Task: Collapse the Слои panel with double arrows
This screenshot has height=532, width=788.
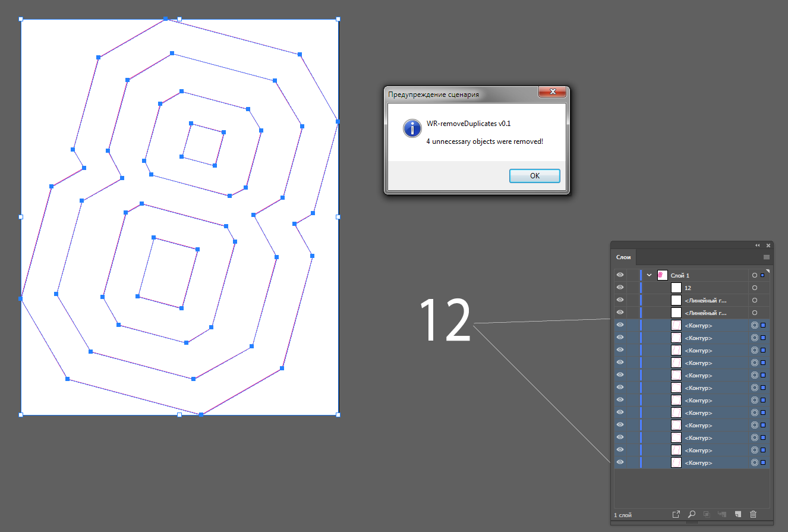Action: [758, 245]
